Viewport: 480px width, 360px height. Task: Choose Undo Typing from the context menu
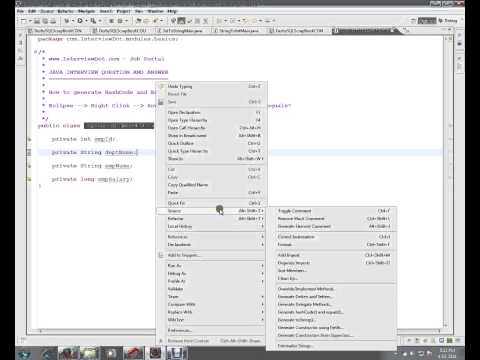tap(211, 86)
